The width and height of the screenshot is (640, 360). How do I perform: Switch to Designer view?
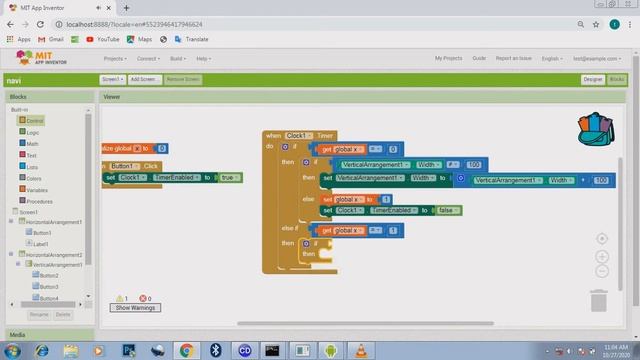click(593, 79)
